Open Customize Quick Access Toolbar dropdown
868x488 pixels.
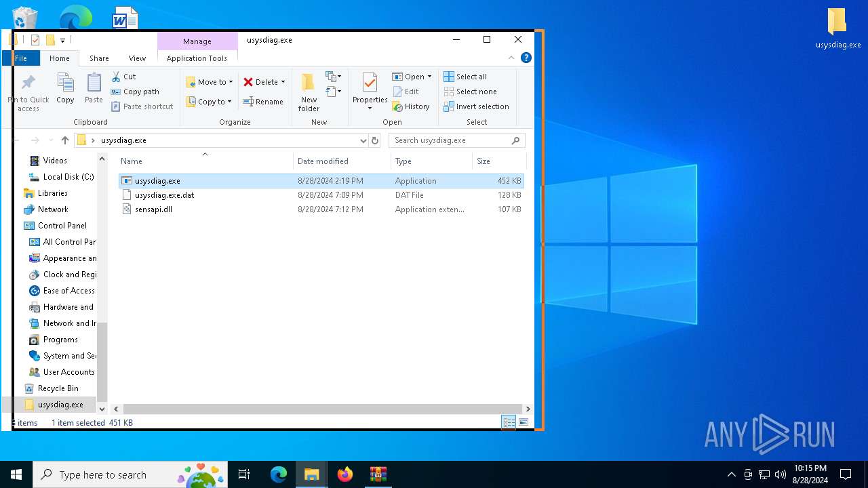pos(62,40)
